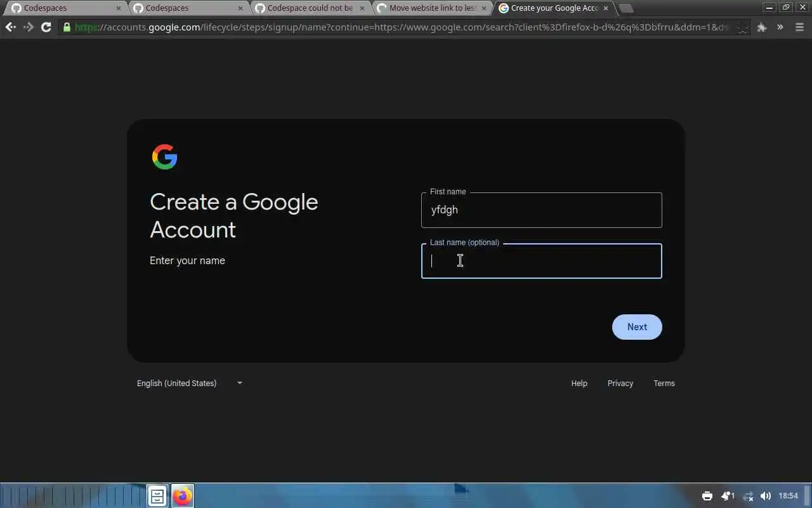Click the browser forward arrow
This screenshot has height=508, width=812.
pos(28,27)
